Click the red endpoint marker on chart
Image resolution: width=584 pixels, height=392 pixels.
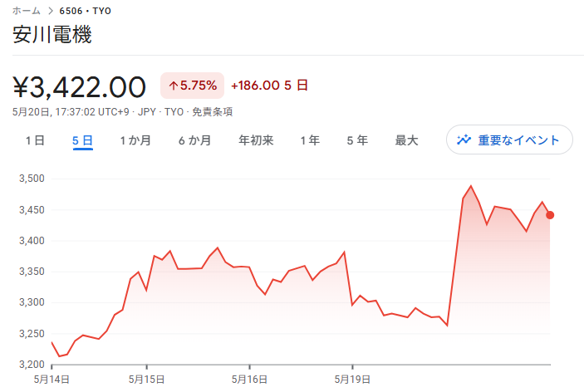[x=550, y=215]
